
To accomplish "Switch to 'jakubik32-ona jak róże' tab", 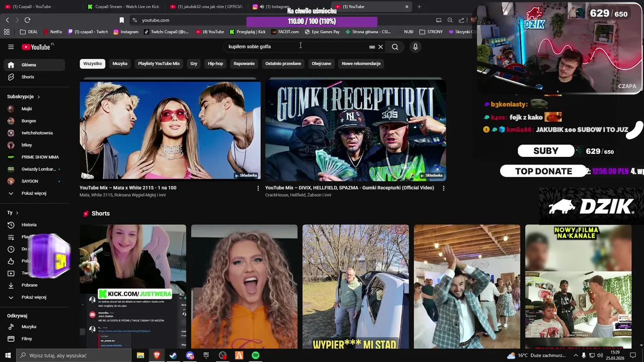I will coord(206,7).
